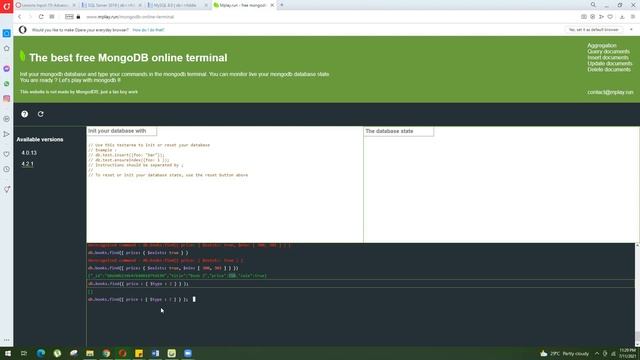
Task: Select the Mplay.run free mongodb tab
Action: pos(243,5)
